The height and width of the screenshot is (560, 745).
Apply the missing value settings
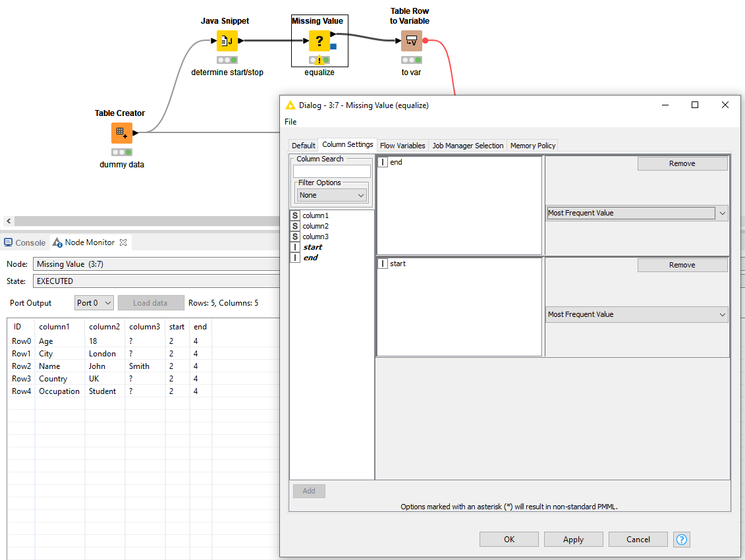tap(573, 539)
